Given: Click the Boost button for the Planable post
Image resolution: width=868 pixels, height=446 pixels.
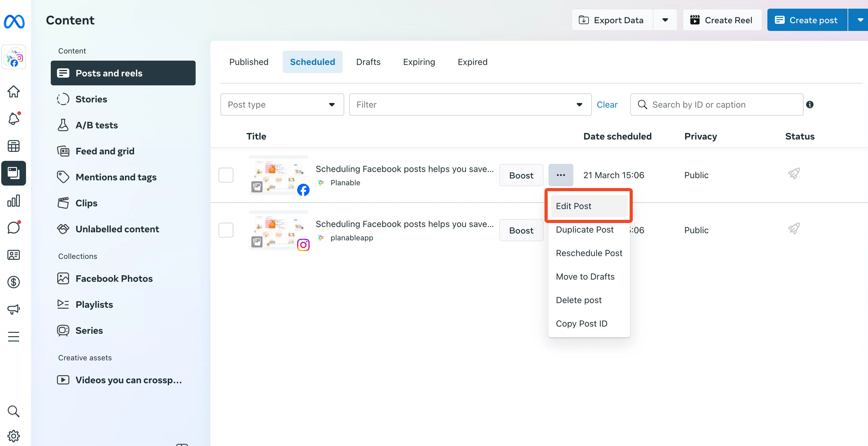Looking at the screenshot, I should coord(521,175).
